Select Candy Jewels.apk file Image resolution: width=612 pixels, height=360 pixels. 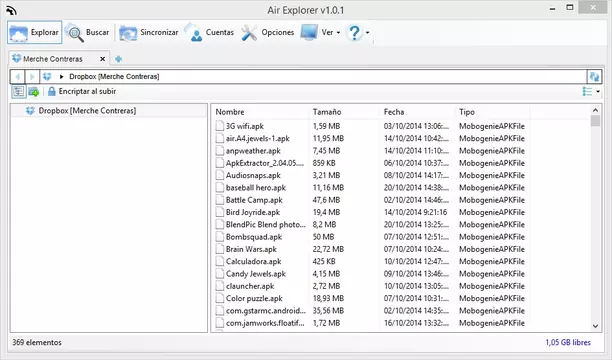(256, 274)
